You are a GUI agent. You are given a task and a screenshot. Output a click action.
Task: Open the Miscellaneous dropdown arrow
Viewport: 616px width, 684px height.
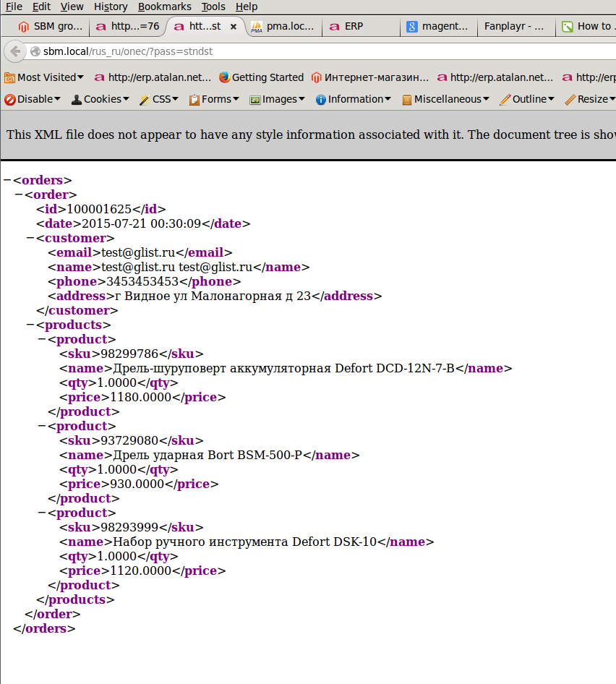click(486, 99)
